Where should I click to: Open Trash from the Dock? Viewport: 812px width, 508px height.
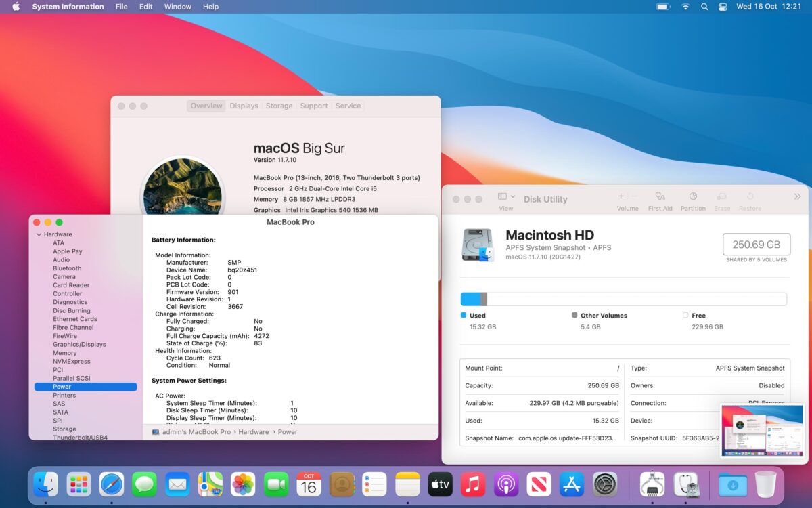click(x=765, y=484)
